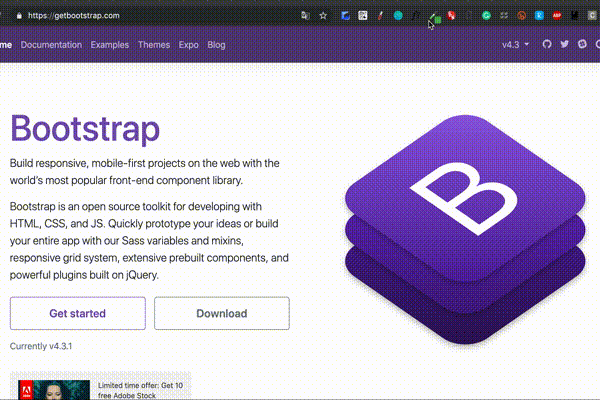
Task: Click the red round extension next to green pencil
Action: (x=451, y=16)
